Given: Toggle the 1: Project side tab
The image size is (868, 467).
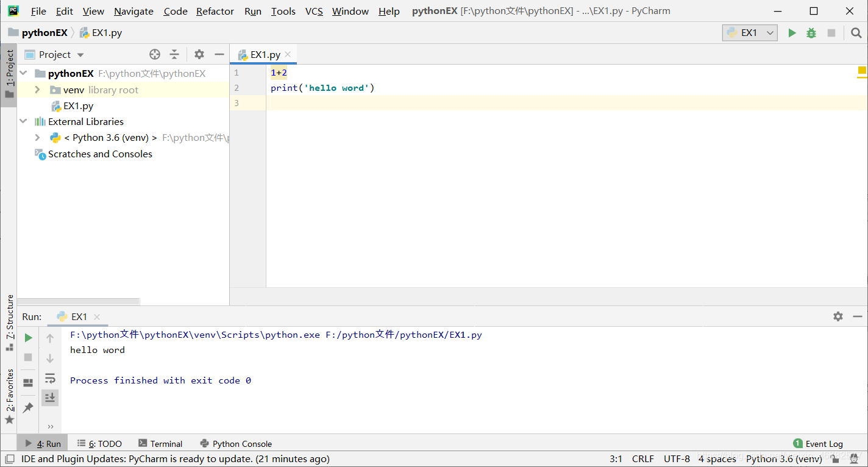Looking at the screenshot, I should click(x=9, y=74).
